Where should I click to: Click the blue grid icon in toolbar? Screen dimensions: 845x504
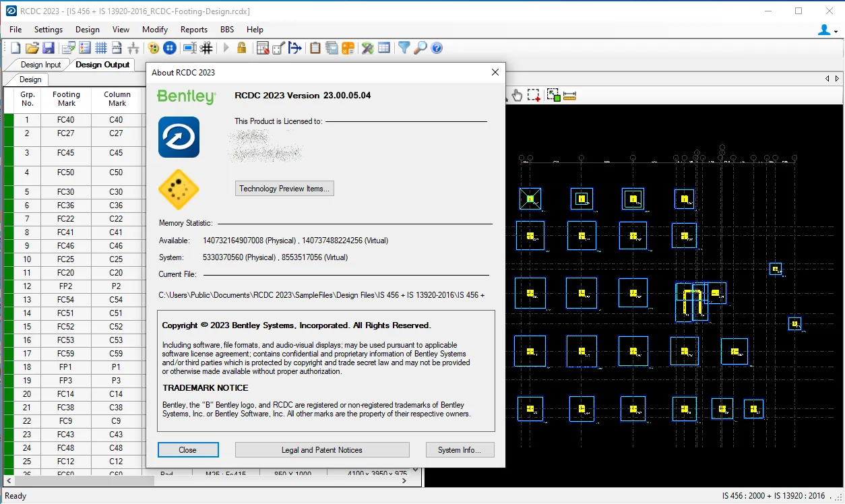(101, 48)
